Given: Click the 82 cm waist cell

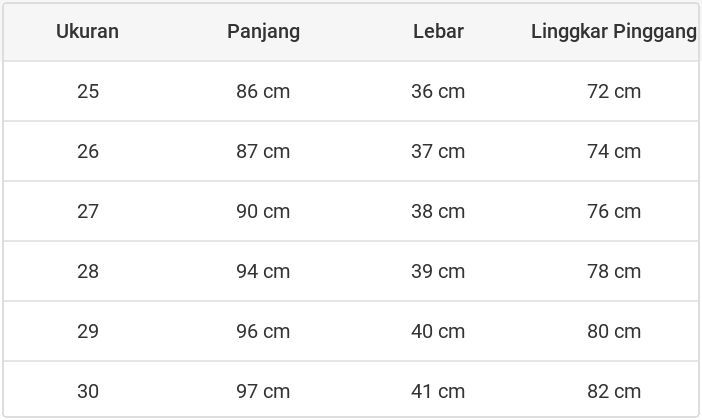Looking at the screenshot, I should 614,391.
